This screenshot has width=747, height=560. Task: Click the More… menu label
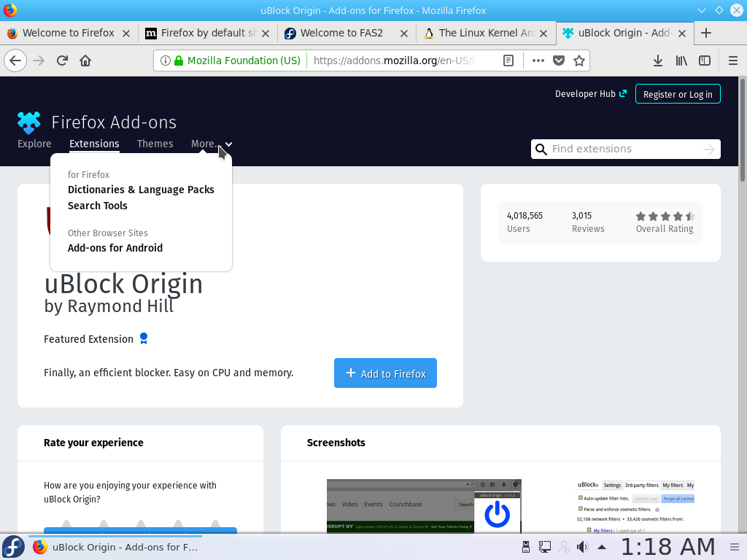point(204,144)
